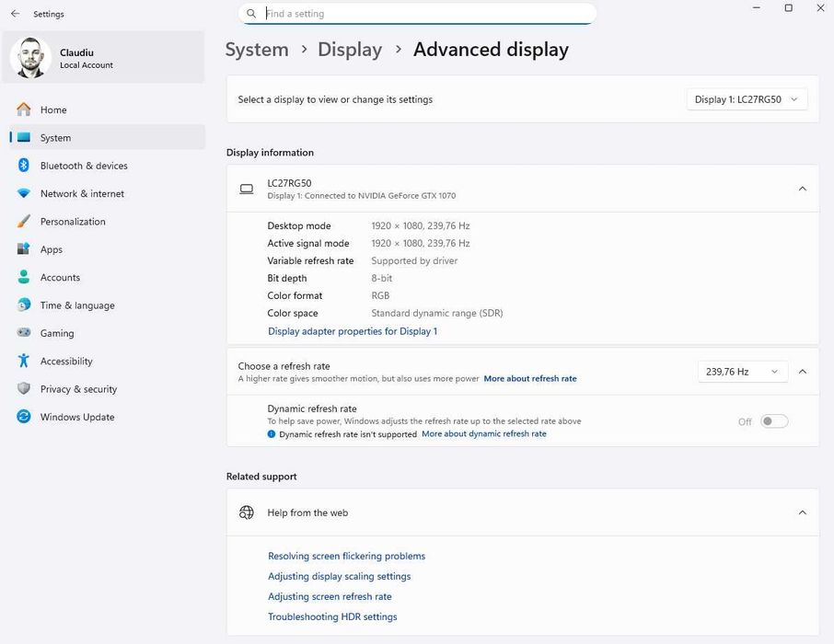This screenshot has height=644, width=834.
Task: Open Privacy & security settings
Action: pos(107,389)
